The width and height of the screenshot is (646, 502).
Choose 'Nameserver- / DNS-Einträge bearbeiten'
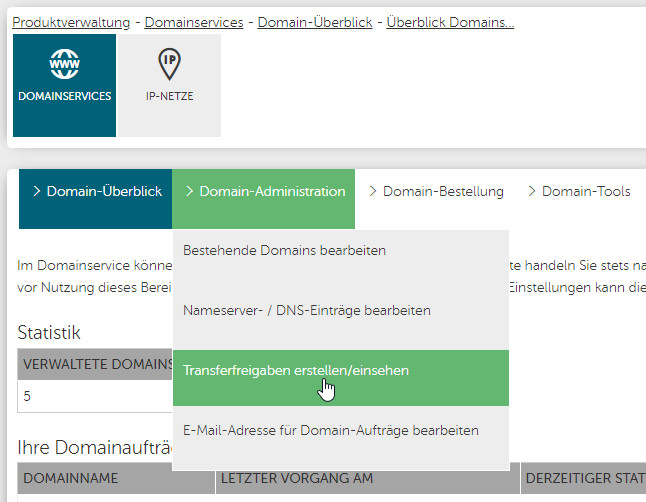[306, 310]
